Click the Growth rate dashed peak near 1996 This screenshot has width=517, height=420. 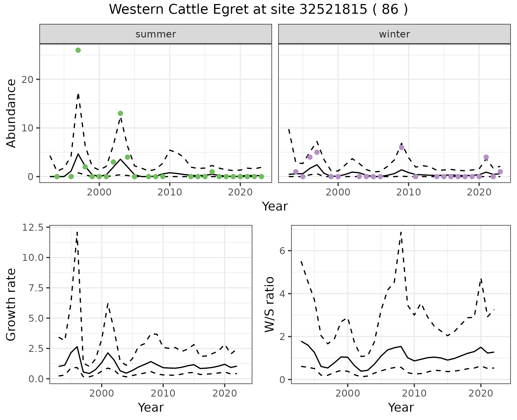click(x=77, y=232)
